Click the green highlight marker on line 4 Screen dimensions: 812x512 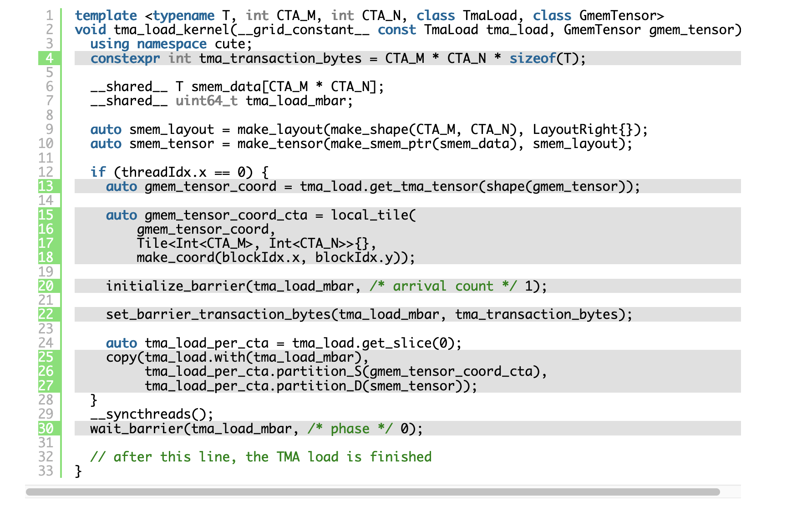coord(49,58)
